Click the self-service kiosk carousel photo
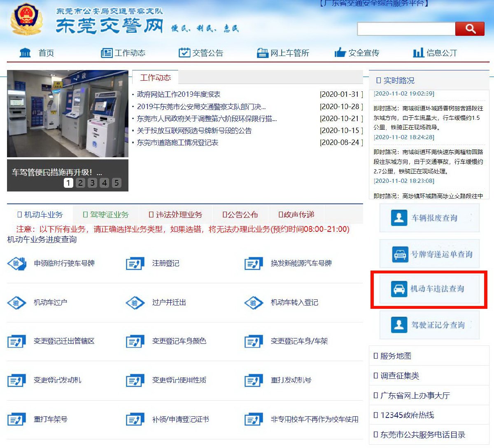The height and width of the screenshot is (448, 494). (68, 114)
